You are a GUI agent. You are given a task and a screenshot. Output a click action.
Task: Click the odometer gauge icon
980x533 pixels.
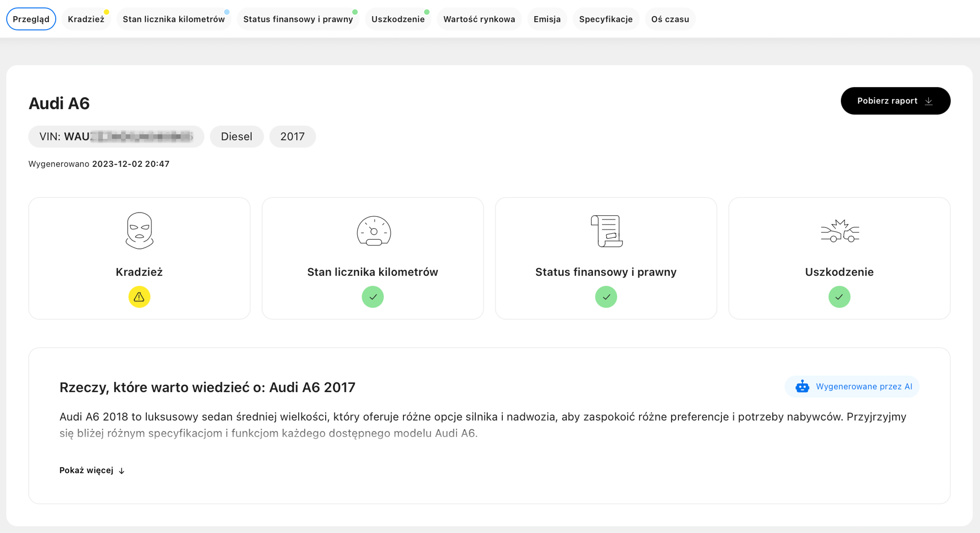374,231
